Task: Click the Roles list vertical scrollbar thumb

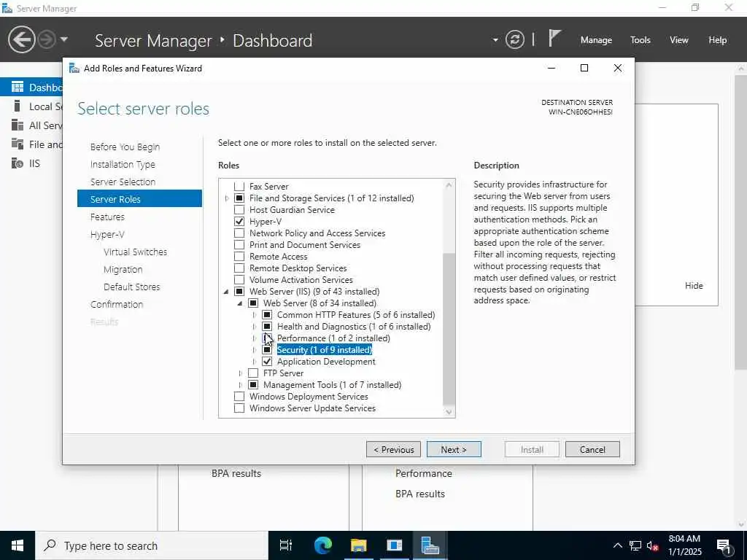Action: tap(449, 329)
